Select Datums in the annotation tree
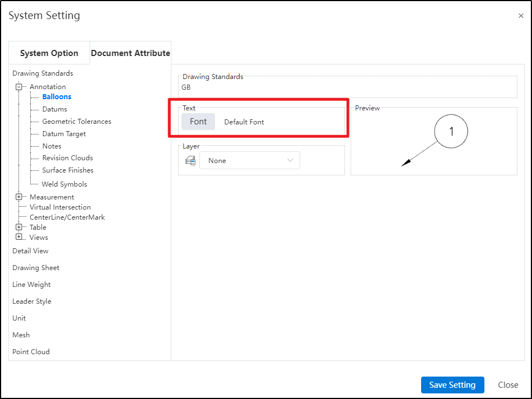 [54, 109]
